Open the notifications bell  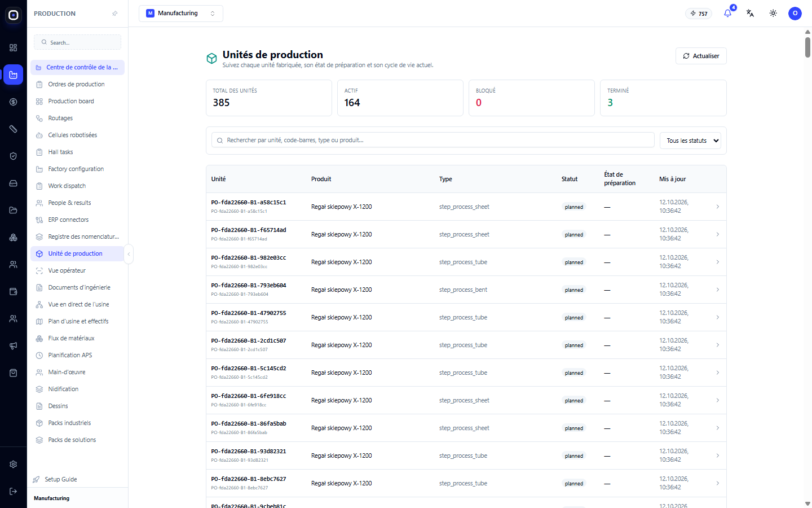(x=727, y=13)
